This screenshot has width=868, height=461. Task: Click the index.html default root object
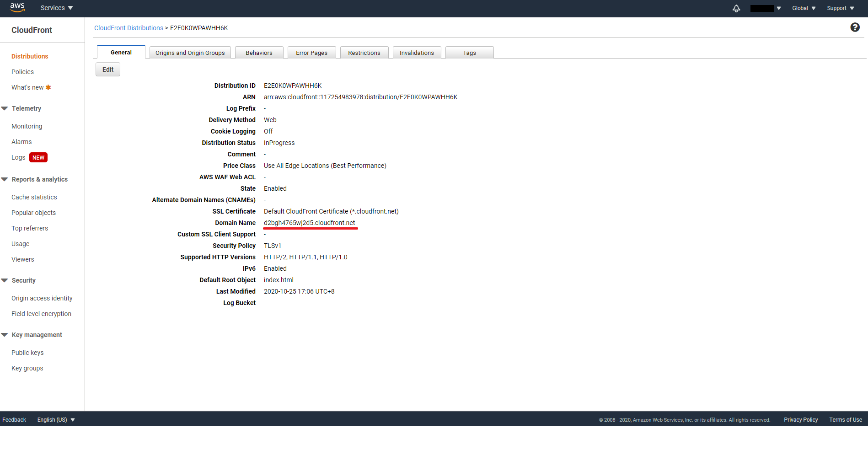[279, 280]
